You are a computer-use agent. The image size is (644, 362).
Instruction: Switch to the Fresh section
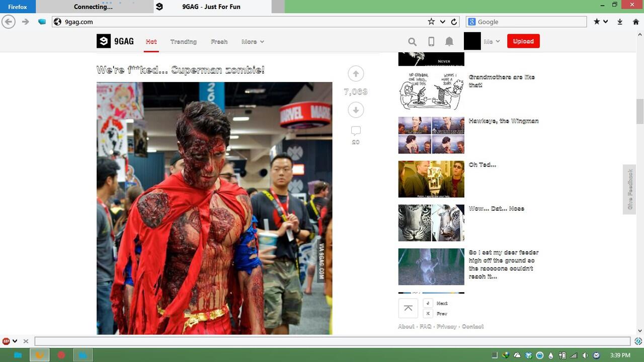[219, 42]
